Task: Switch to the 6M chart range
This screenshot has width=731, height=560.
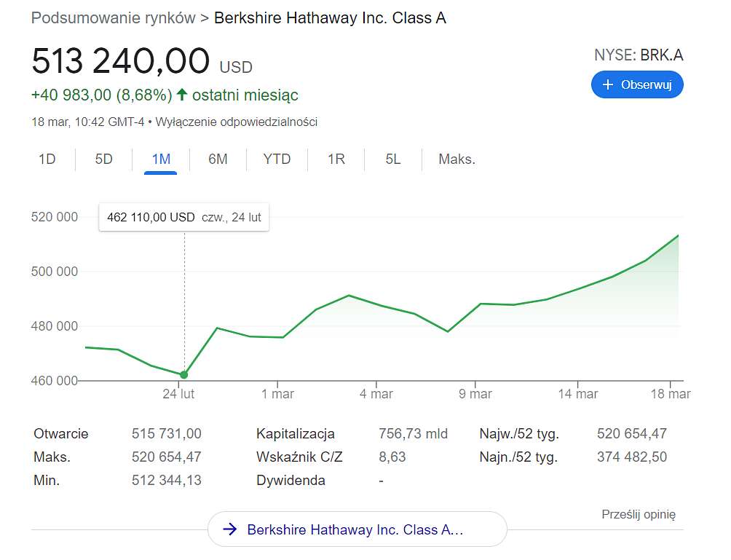Action: point(218,159)
